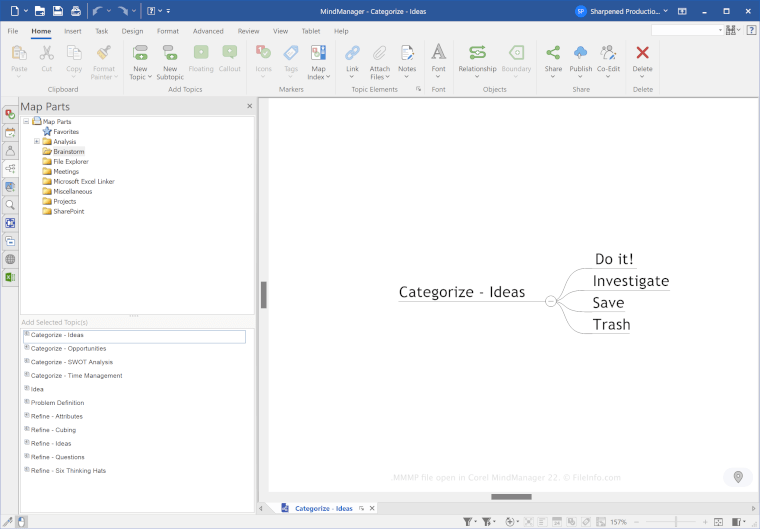
Task: Click the Co-Edit icon
Action: tap(608, 53)
